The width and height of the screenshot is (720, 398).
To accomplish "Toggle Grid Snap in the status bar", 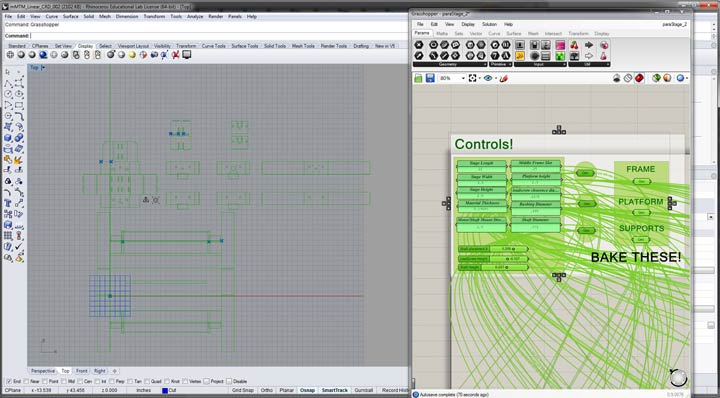I will pos(242,390).
